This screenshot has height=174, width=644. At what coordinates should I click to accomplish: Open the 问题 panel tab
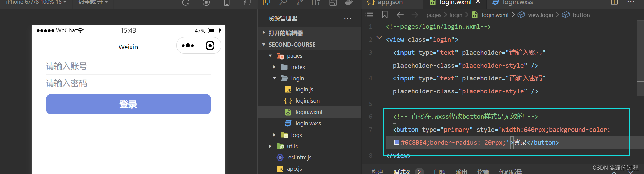coord(440,171)
